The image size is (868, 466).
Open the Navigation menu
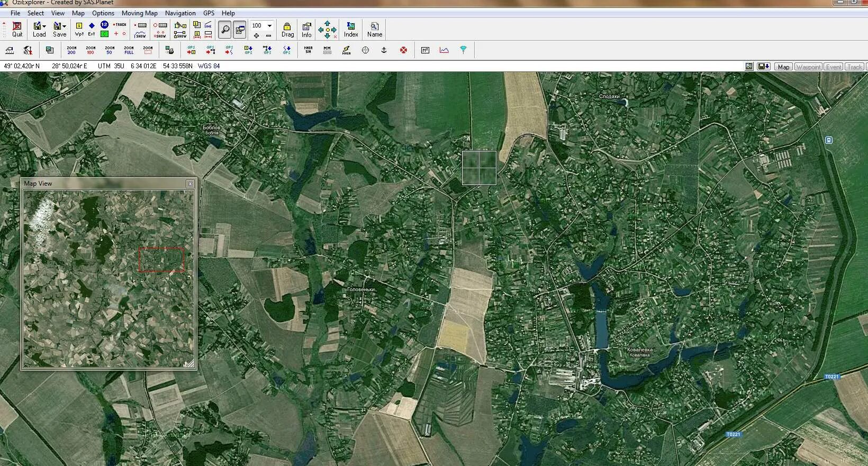180,13
